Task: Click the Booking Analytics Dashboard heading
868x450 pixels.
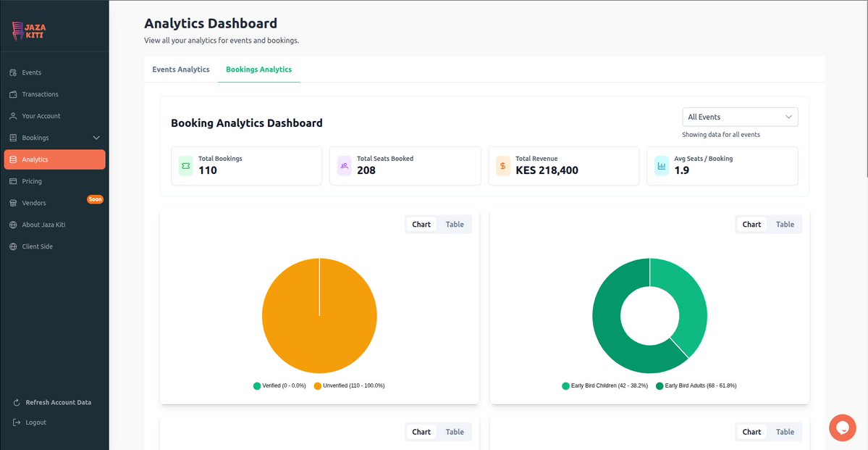Action: click(247, 123)
